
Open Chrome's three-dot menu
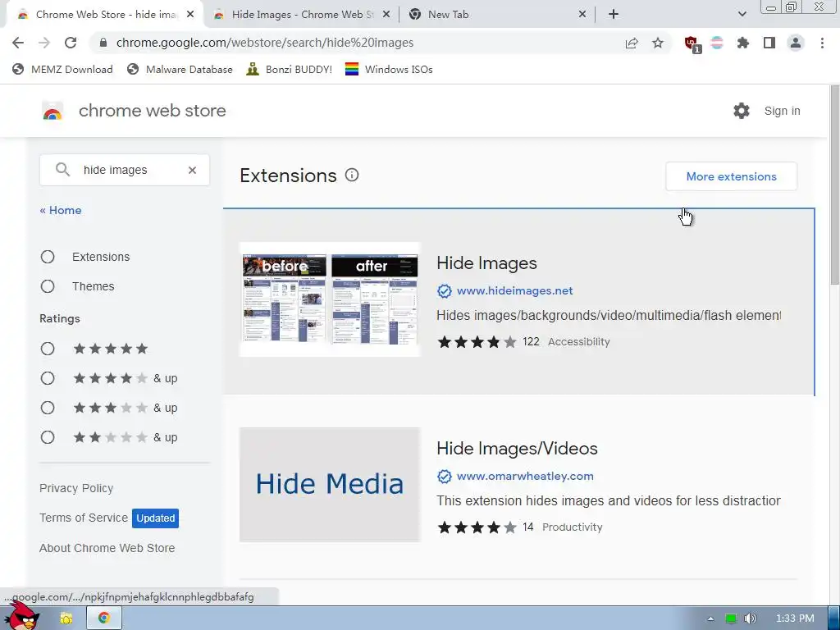[822, 43]
